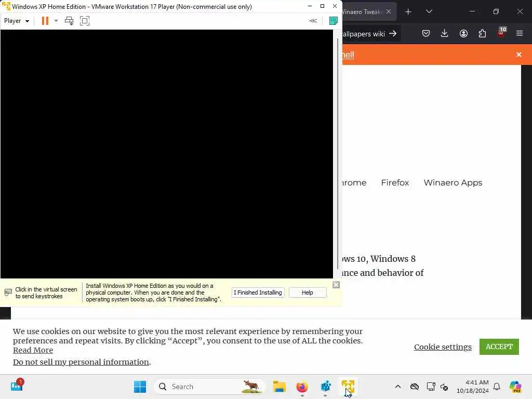Click the VMware Player taskbar icon
Image resolution: width=532 pixels, height=399 pixels.
[348, 387]
